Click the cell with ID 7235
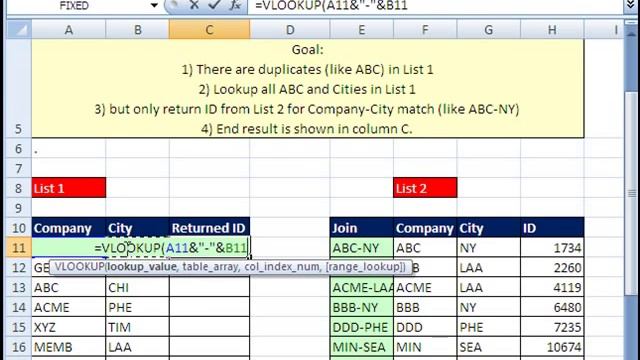Viewport: 640px width, 360px height. 552,327
